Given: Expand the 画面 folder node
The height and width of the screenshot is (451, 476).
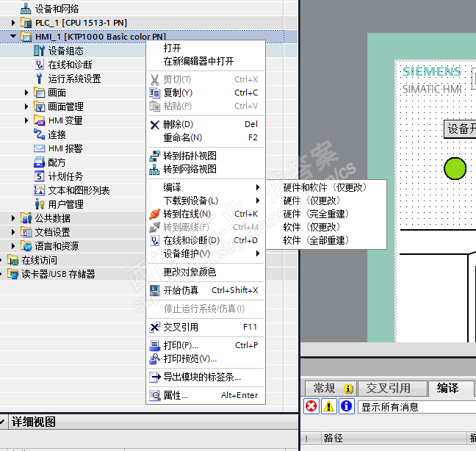Looking at the screenshot, I should [26, 93].
